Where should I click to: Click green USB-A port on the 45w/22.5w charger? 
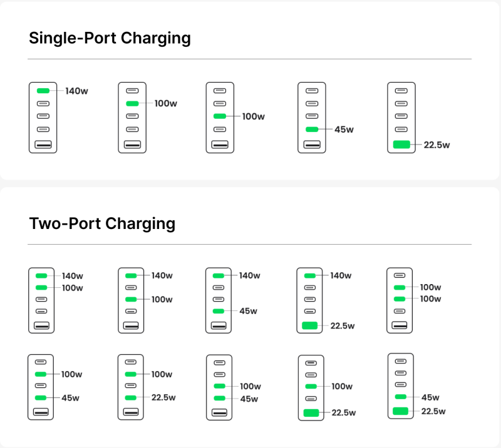click(x=400, y=411)
